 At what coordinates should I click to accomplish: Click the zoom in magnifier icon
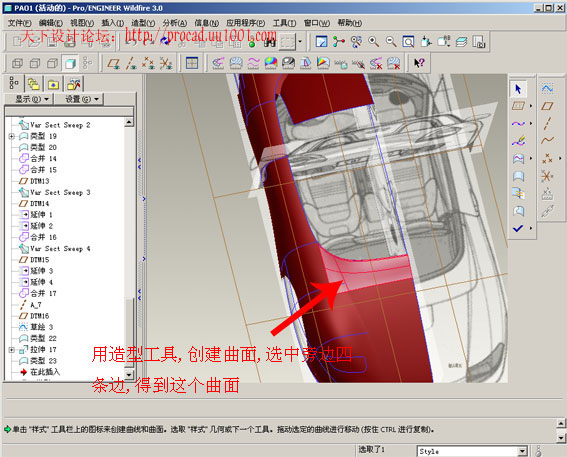click(374, 42)
